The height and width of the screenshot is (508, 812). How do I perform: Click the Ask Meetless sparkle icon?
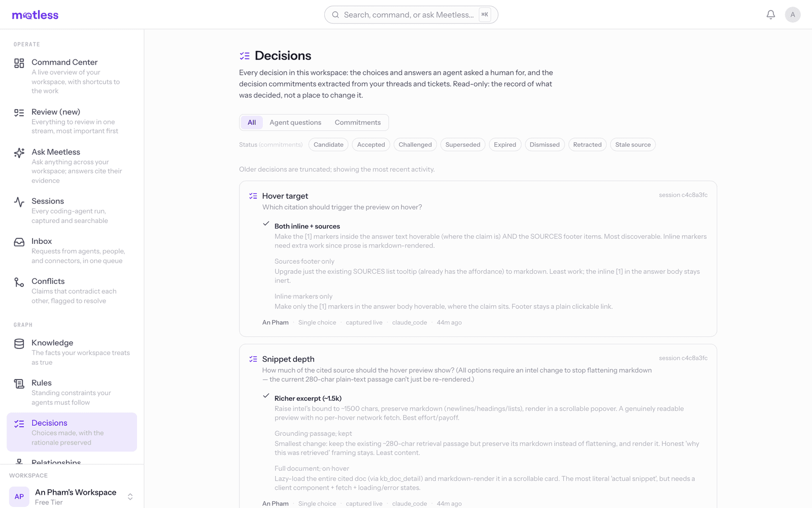[19, 153]
